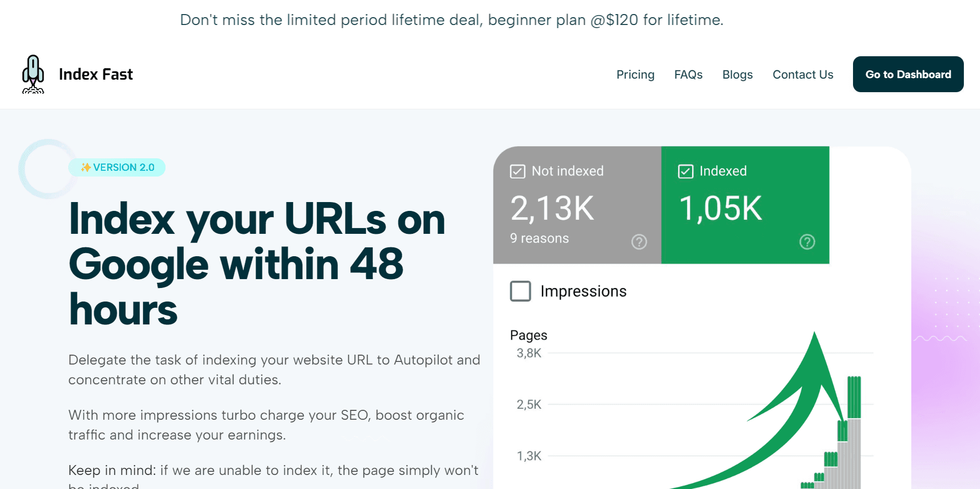The height and width of the screenshot is (489, 980).
Task: Open the help tooltip beside 9 reasons
Action: pyautogui.click(x=639, y=242)
